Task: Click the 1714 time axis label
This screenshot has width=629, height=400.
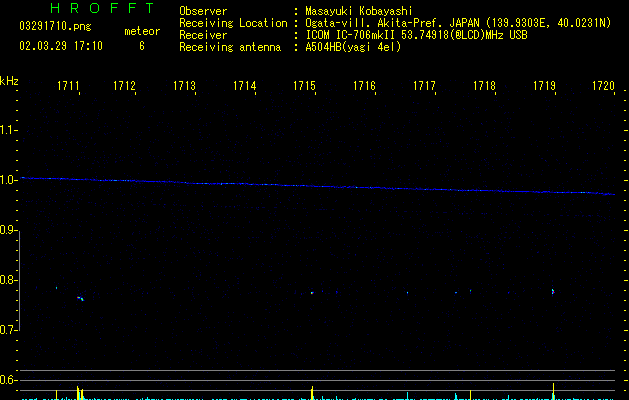Action: coord(245,86)
